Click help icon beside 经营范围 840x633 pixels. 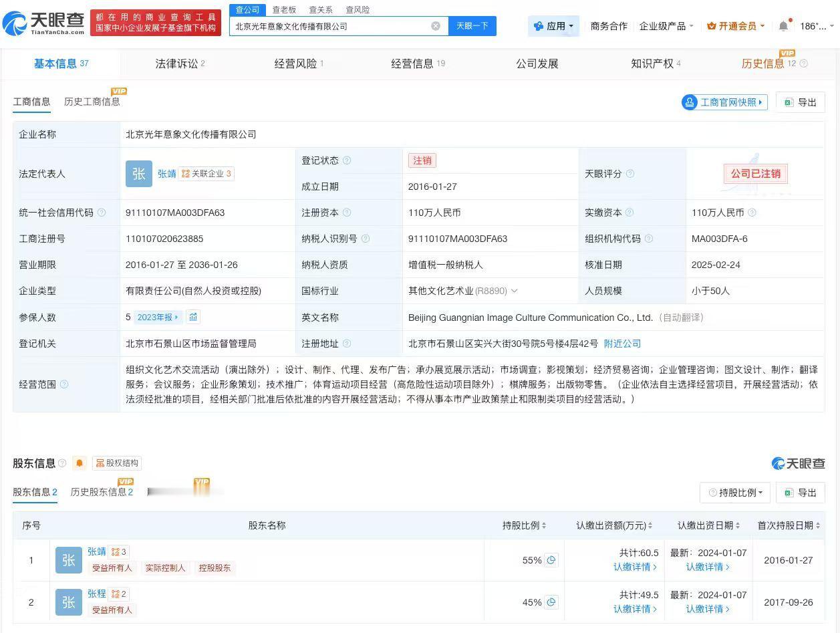tap(64, 384)
